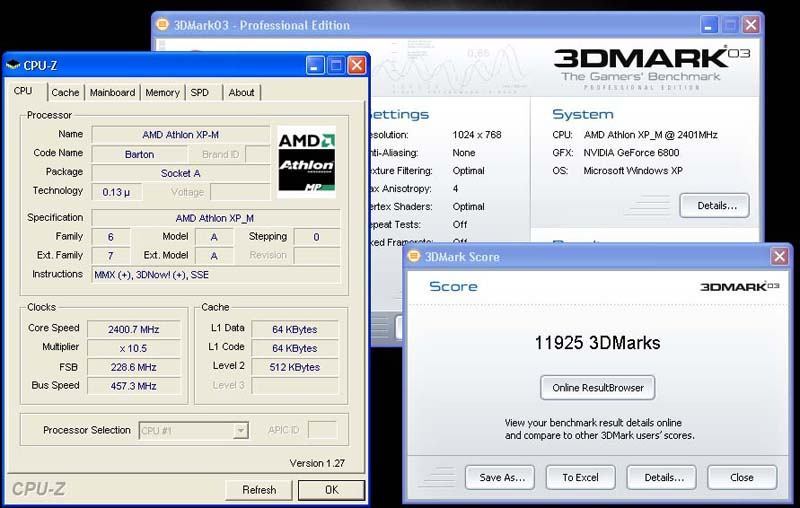The width and height of the screenshot is (800, 508).
Task: Click the Name field showing AMD Athlon XP-M
Action: pos(181,135)
